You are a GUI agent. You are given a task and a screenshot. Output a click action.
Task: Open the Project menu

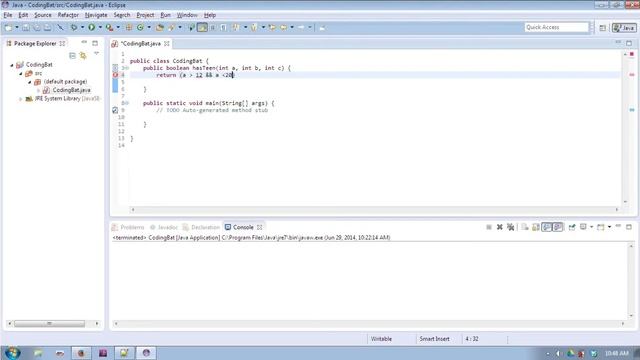pos(145,15)
